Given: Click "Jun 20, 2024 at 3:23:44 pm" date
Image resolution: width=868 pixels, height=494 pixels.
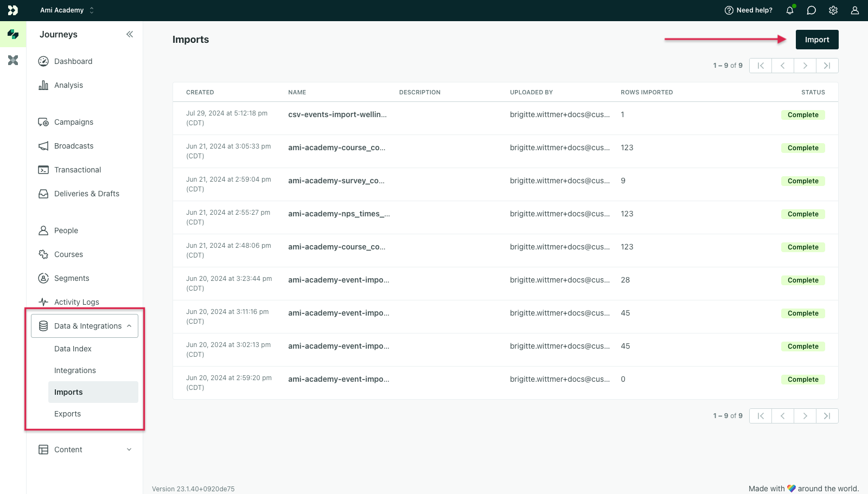Looking at the screenshot, I should coord(229,279).
